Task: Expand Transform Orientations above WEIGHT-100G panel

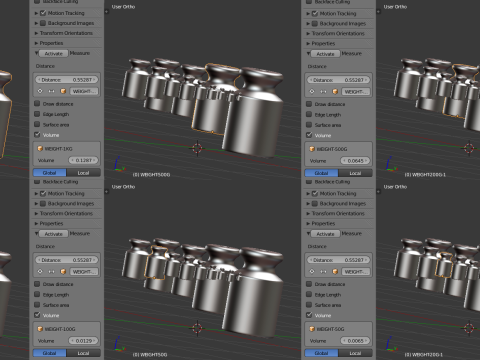Action: click(x=36, y=214)
